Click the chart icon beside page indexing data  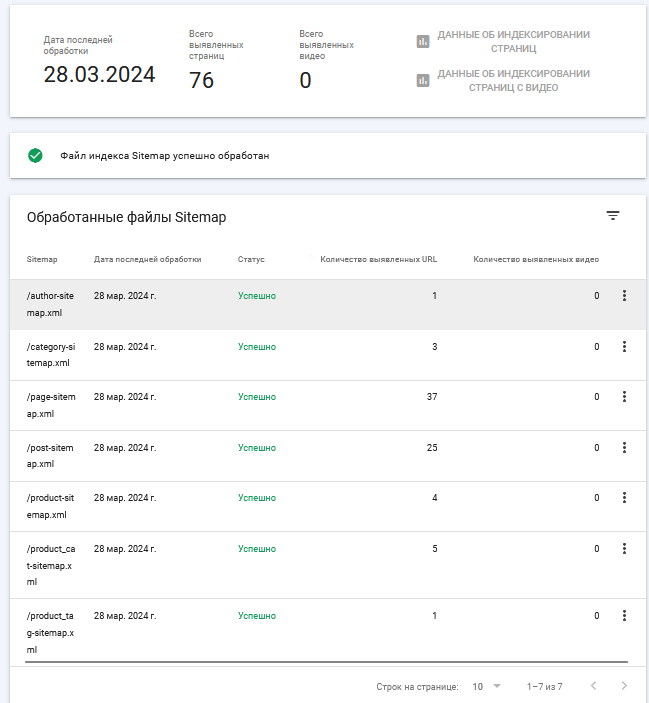(423, 41)
